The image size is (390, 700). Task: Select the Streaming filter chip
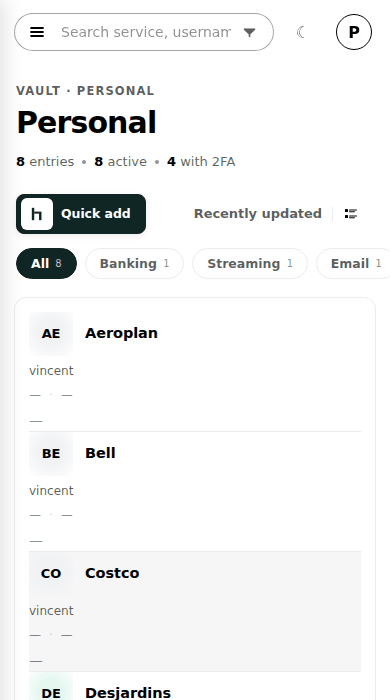250,263
